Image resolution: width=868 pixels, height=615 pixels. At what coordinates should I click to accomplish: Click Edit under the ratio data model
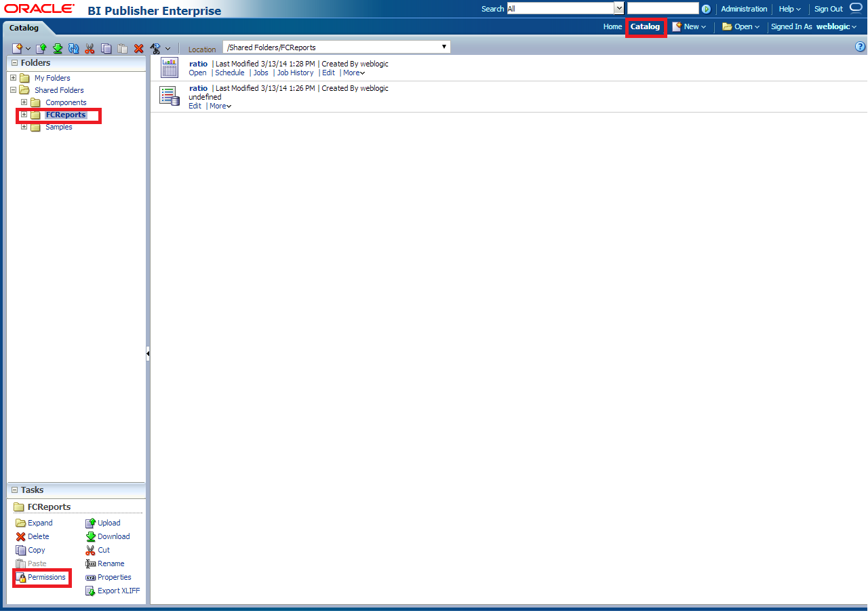point(195,106)
